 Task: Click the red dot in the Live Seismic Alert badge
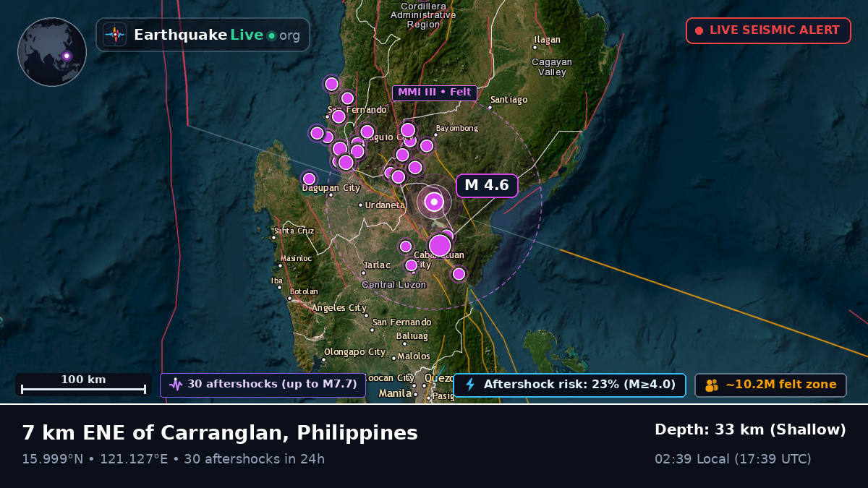pyautogui.click(x=699, y=30)
